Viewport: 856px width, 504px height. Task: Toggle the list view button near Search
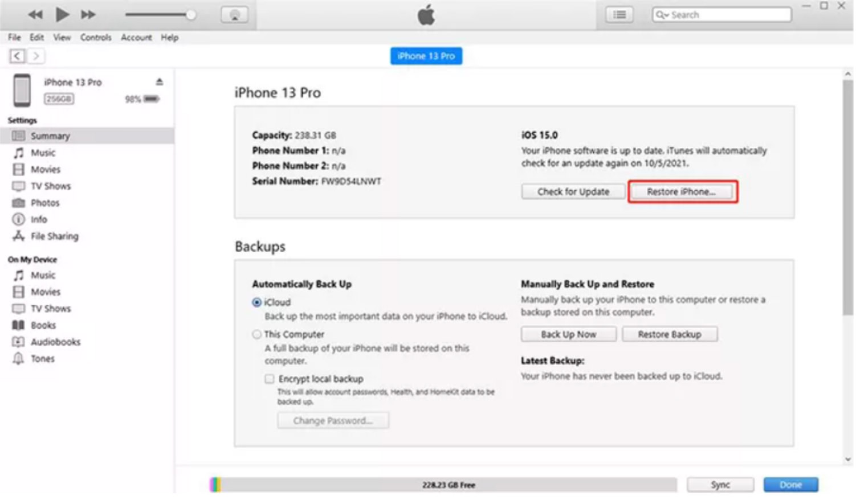click(x=619, y=15)
